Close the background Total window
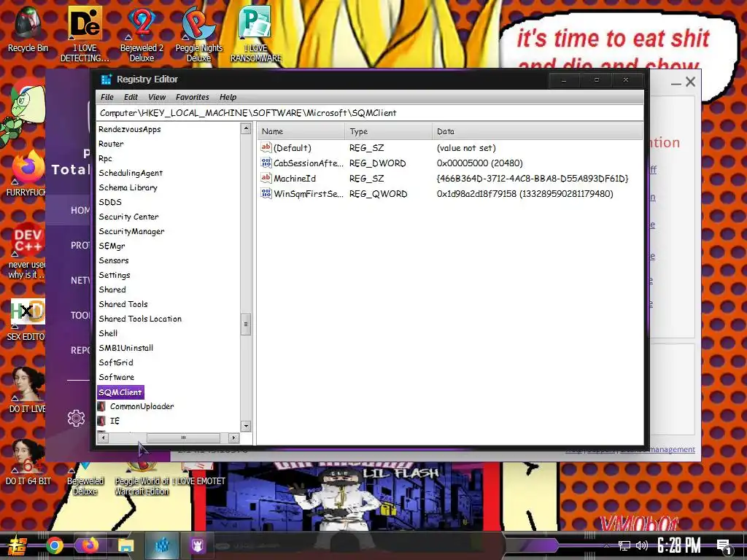The width and height of the screenshot is (747, 560). (690, 82)
